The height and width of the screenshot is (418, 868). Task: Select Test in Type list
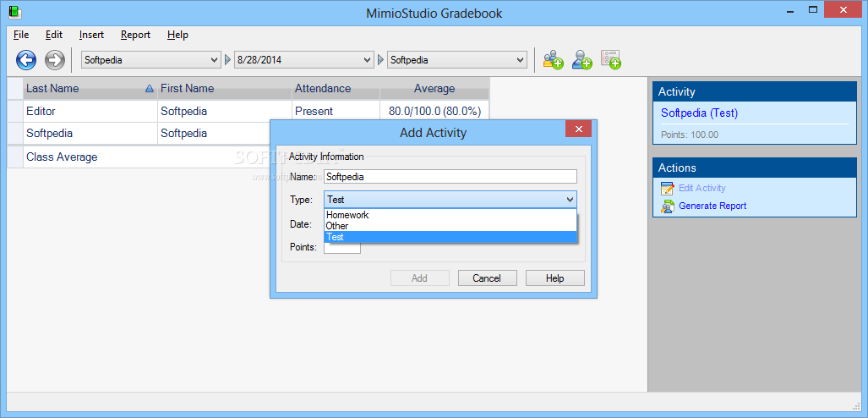pos(450,237)
